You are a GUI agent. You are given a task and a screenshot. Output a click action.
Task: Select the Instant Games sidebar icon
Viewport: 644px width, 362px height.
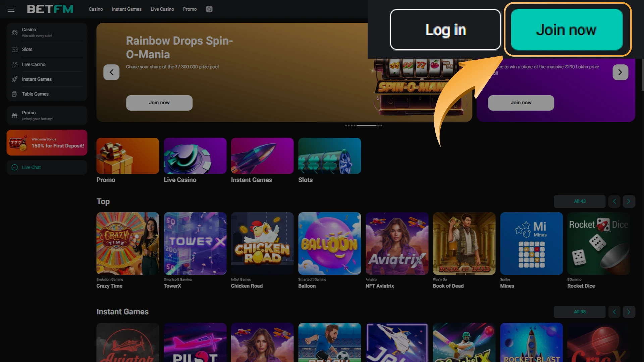pyautogui.click(x=14, y=79)
